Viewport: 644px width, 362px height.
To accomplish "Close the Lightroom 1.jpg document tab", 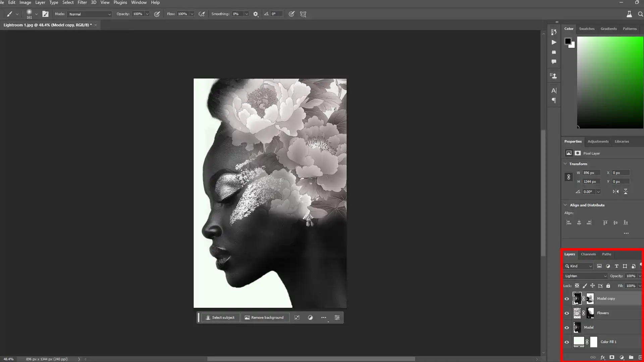I will click(96, 25).
